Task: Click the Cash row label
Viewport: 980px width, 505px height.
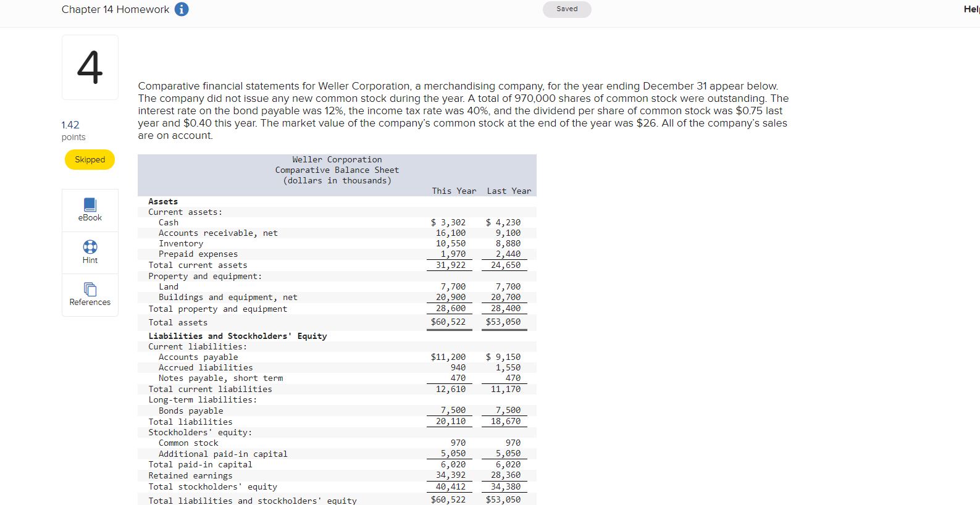Action: click(169, 222)
